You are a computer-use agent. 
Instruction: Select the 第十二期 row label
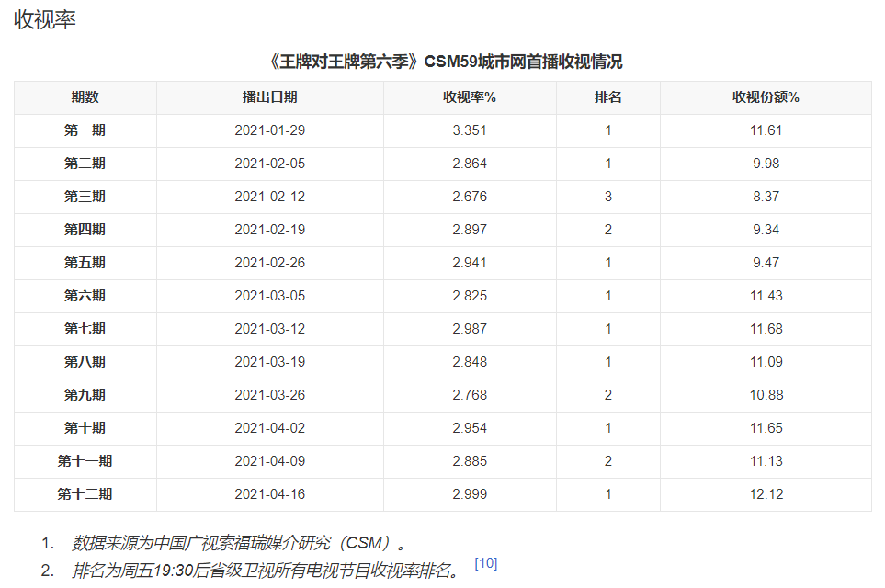(85, 494)
